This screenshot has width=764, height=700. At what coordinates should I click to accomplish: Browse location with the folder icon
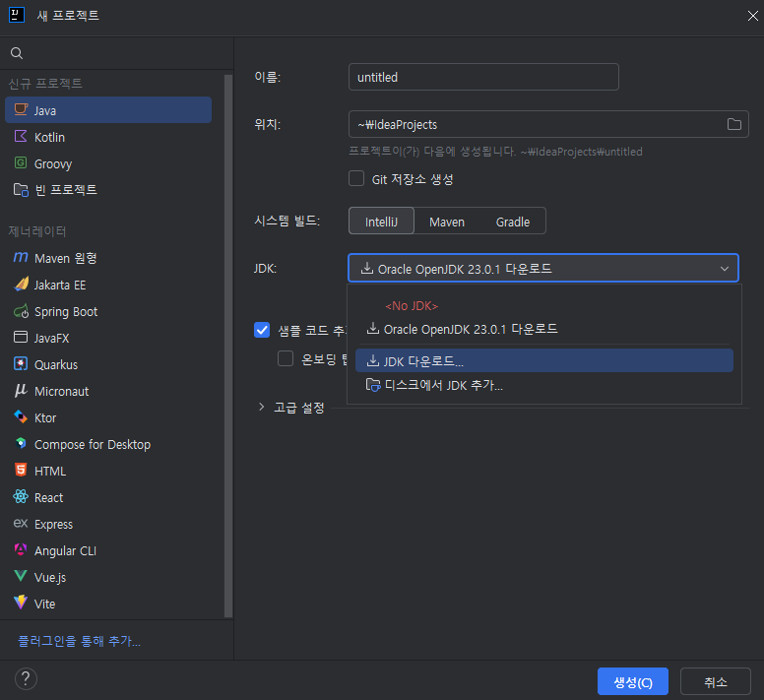coord(733,124)
